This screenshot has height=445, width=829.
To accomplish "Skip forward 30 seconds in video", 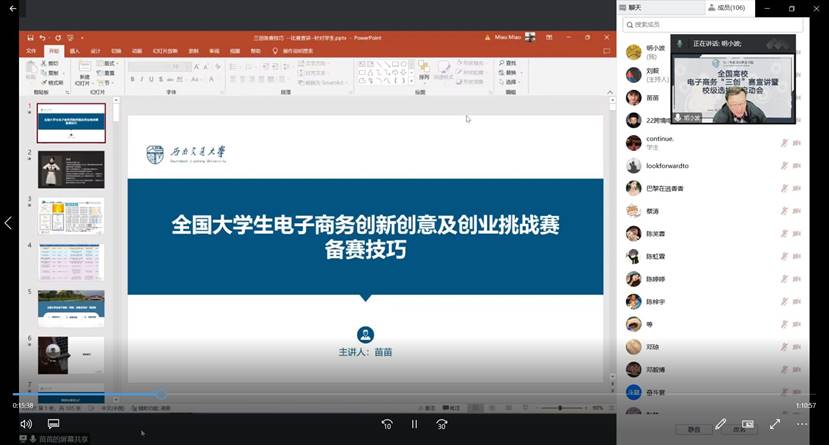I will (441, 424).
